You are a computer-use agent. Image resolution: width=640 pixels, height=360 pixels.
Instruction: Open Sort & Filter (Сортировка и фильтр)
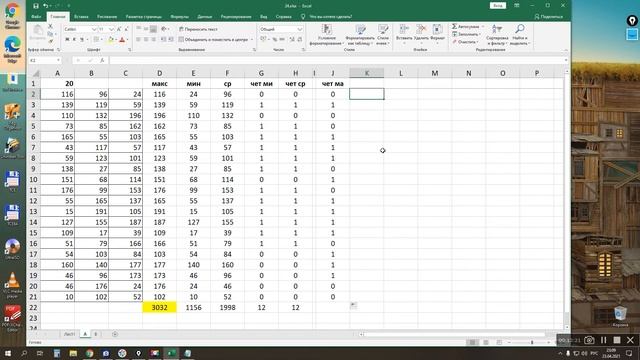pos(496,34)
